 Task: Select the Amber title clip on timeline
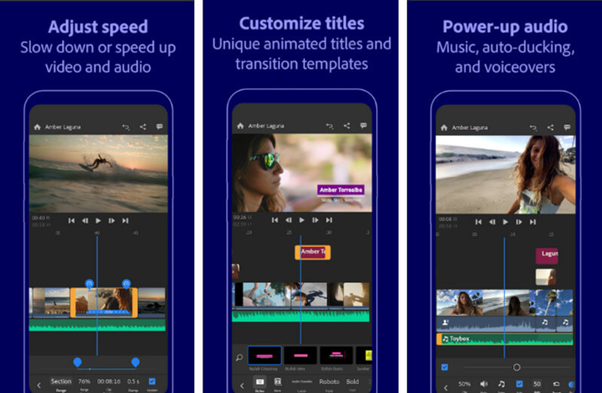click(x=313, y=252)
